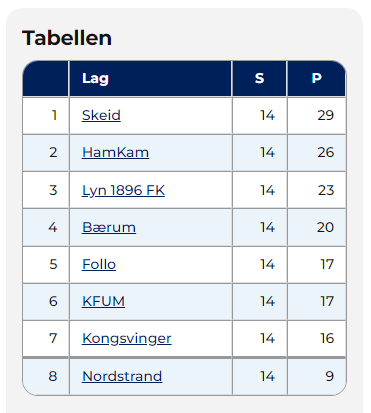Open the HamKam team link

115,152
